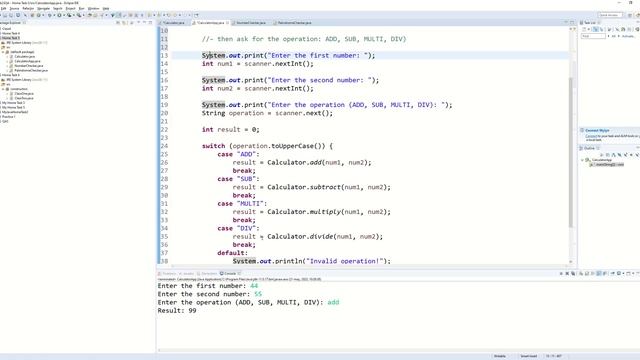Click the editor vertical scrollbar thumb
The height and width of the screenshot is (360, 640).
click(571, 151)
